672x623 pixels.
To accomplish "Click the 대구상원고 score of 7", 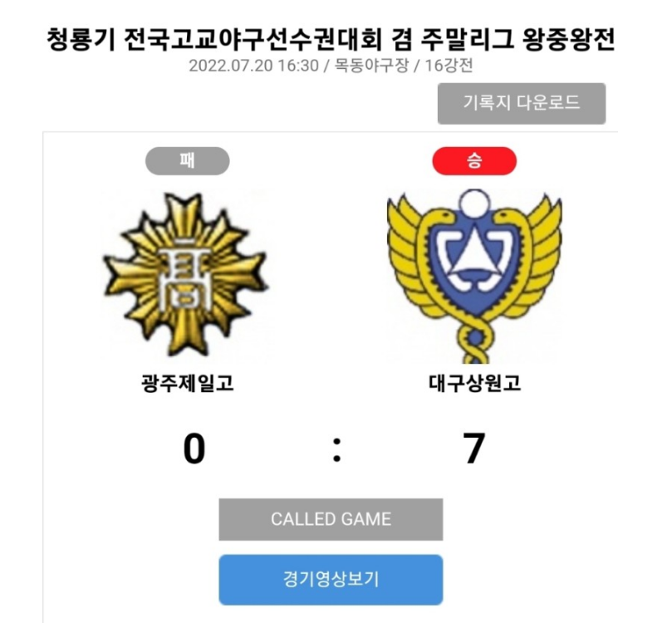I will tap(474, 449).
